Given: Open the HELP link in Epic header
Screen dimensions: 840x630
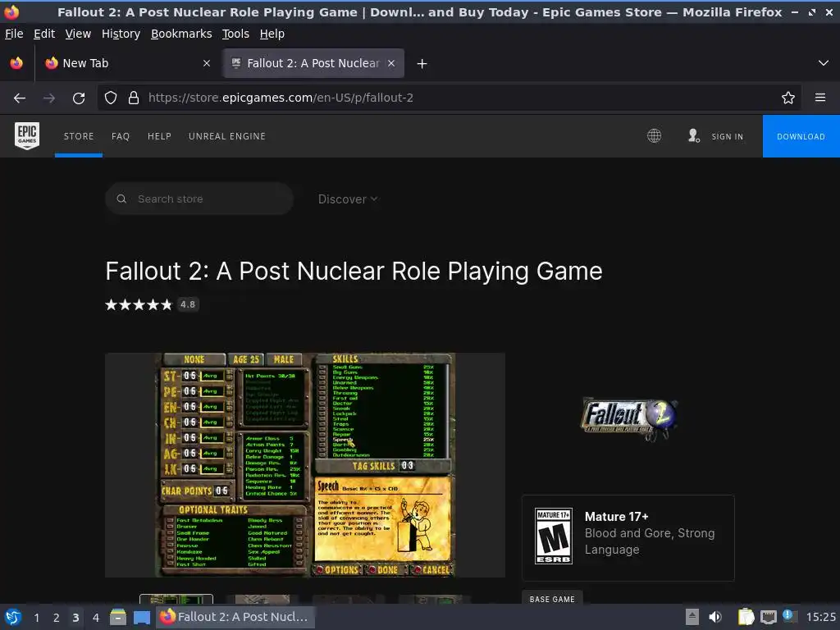Looking at the screenshot, I should point(160,136).
